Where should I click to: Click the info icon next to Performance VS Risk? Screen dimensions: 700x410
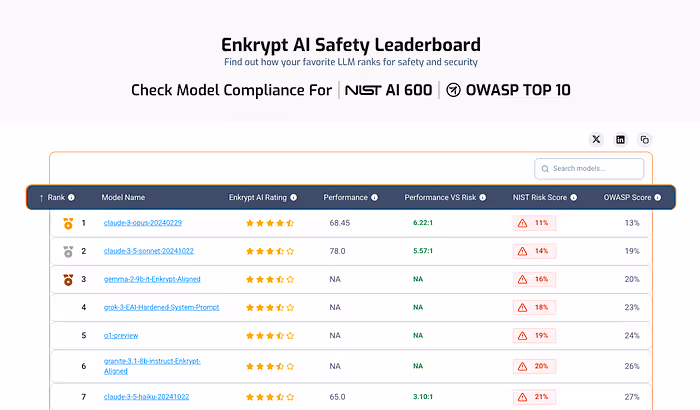click(483, 197)
